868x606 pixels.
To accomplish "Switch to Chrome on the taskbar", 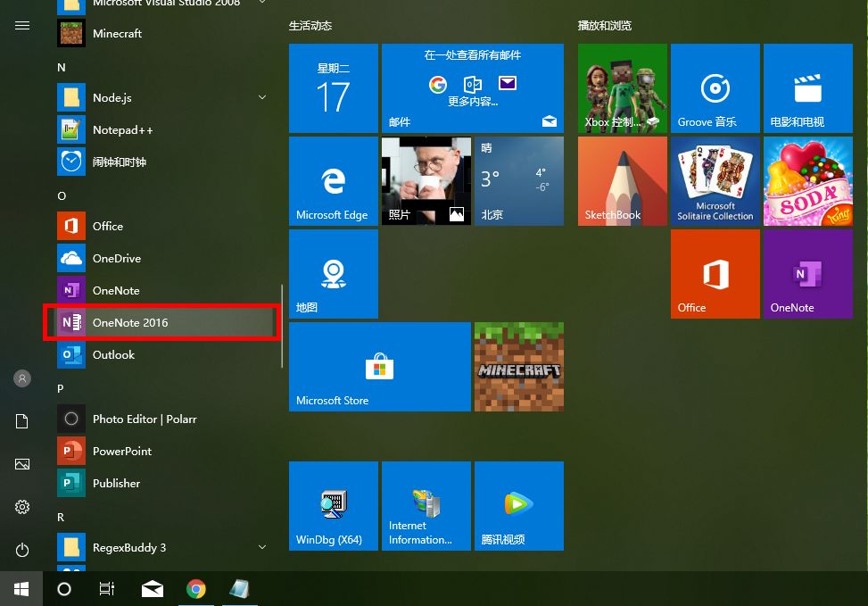I will pyautogui.click(x=196, y=589).
